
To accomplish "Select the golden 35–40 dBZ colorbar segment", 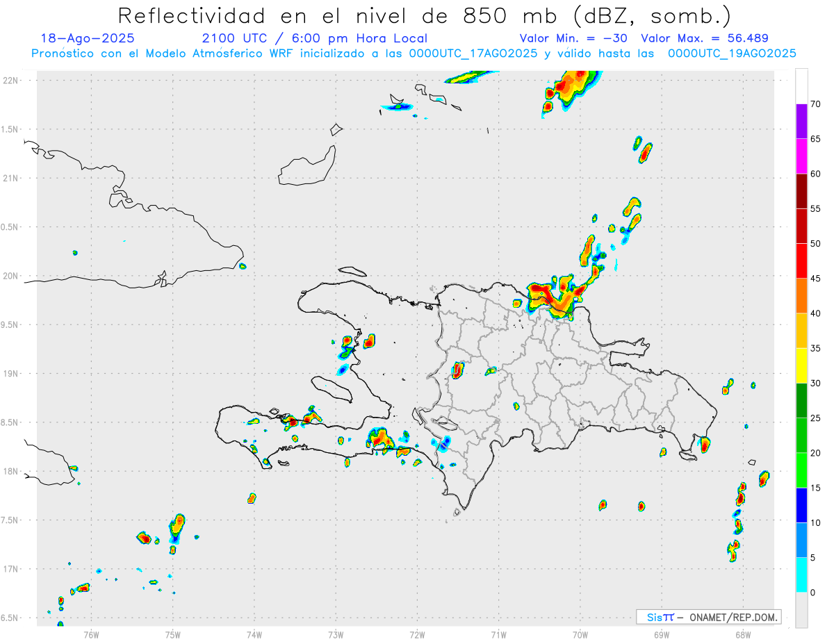I will point(801,331).
